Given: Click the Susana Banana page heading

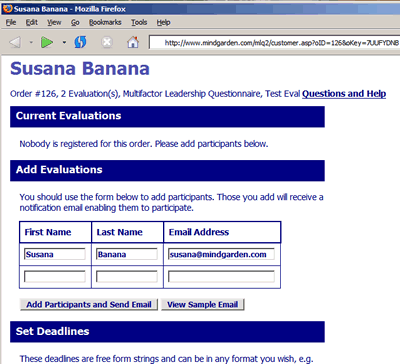Looking at the screenshot, I should [80, 69].
